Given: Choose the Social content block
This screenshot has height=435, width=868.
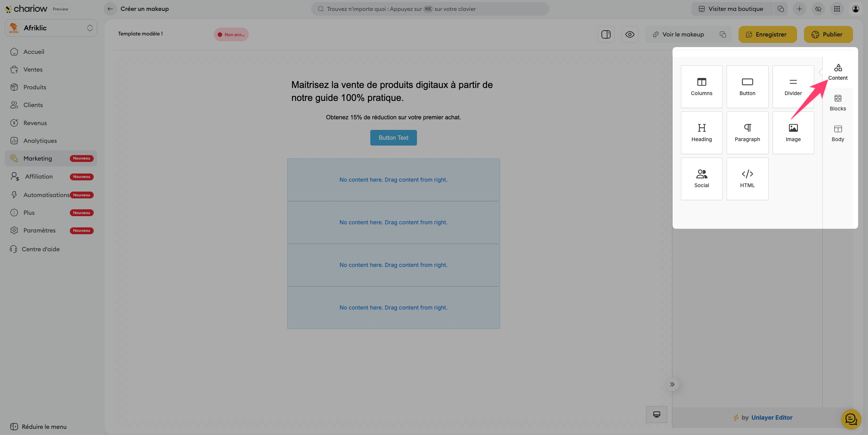Looking at the screenshot, I should [701, 179].
